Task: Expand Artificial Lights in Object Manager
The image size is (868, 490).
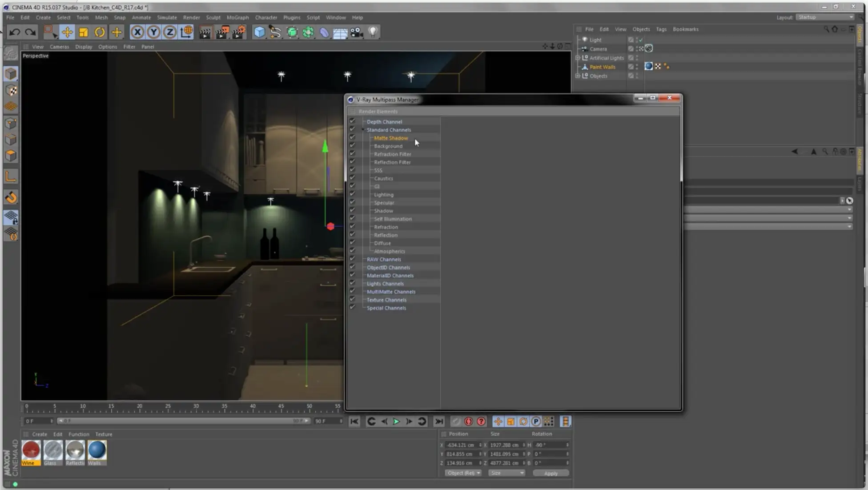Action: point(578,58)
